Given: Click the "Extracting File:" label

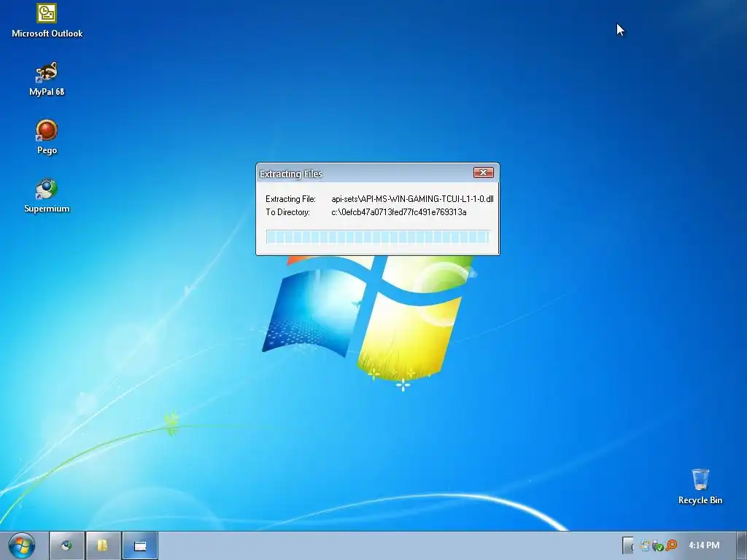Looking at the screenshot, I should tap(290, 199).
